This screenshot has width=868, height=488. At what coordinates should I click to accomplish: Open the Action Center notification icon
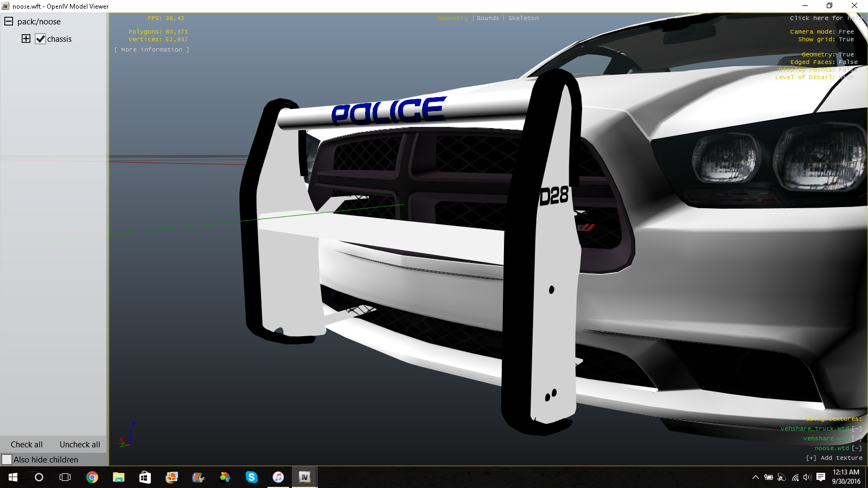click(821, 477)
